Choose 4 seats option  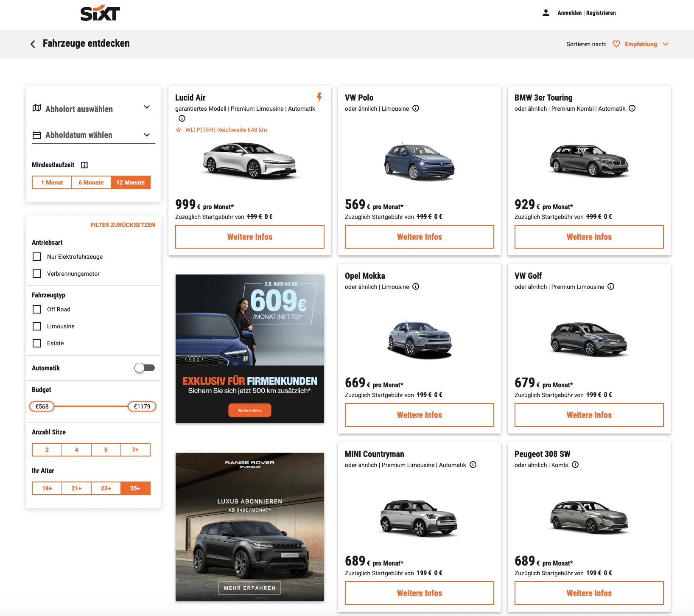coord(76,450)
